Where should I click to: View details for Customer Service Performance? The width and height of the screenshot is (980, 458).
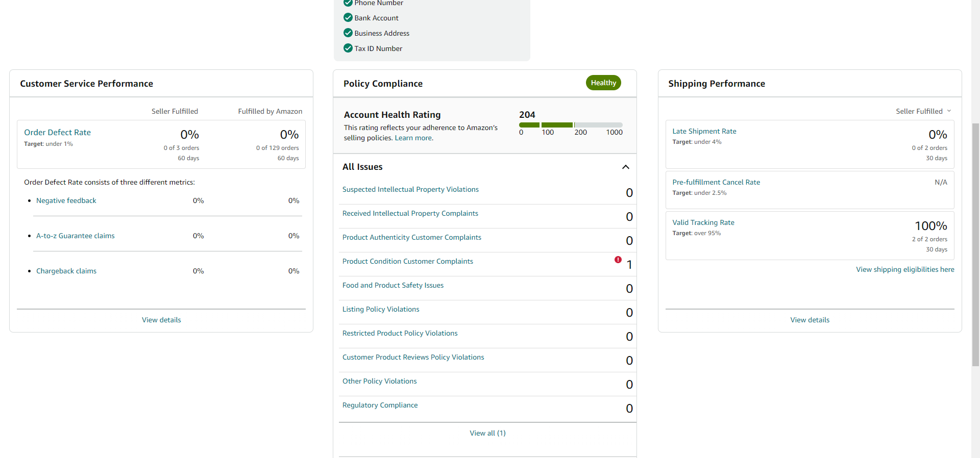coord(161,320)
